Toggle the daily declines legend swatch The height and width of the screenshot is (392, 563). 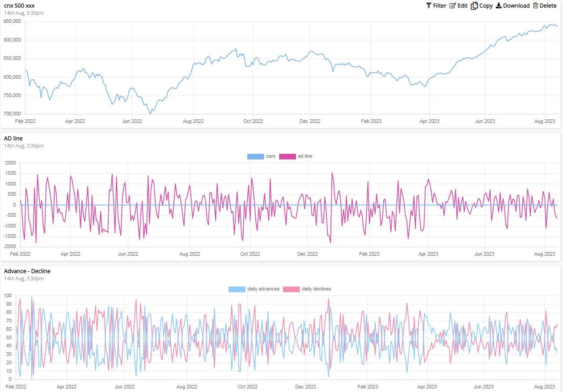[x=292, y=289]
